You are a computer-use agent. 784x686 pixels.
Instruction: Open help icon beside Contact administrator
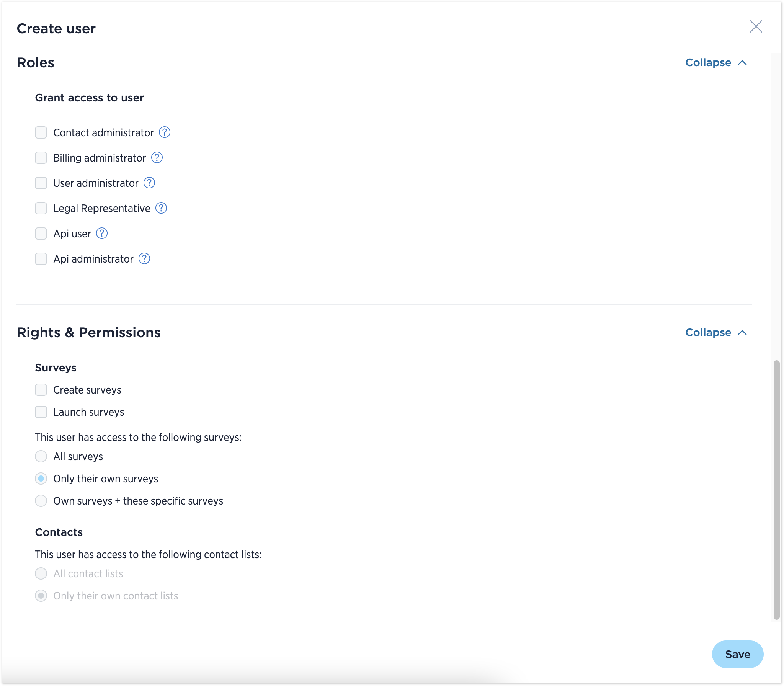[x=165, y=132]
